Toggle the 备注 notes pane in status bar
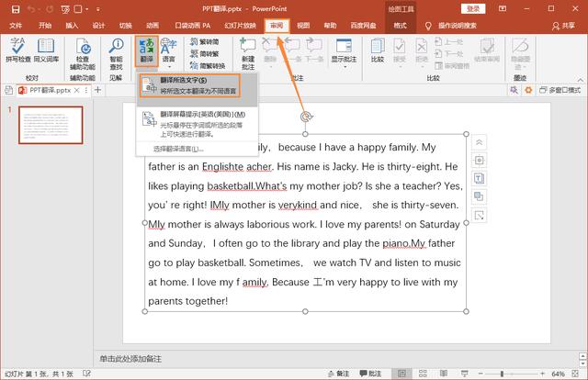 [338, 374]
